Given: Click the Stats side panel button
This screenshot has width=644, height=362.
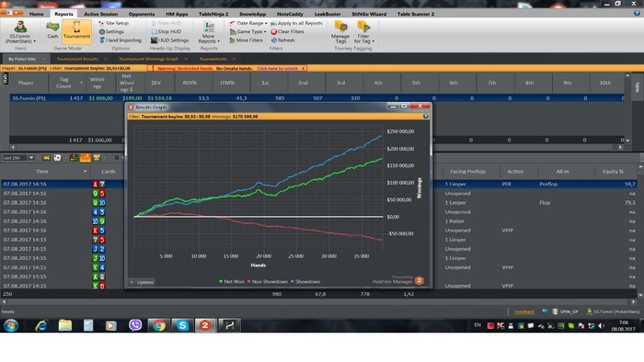Looking at the screenshot, I should tap(5, 78).
